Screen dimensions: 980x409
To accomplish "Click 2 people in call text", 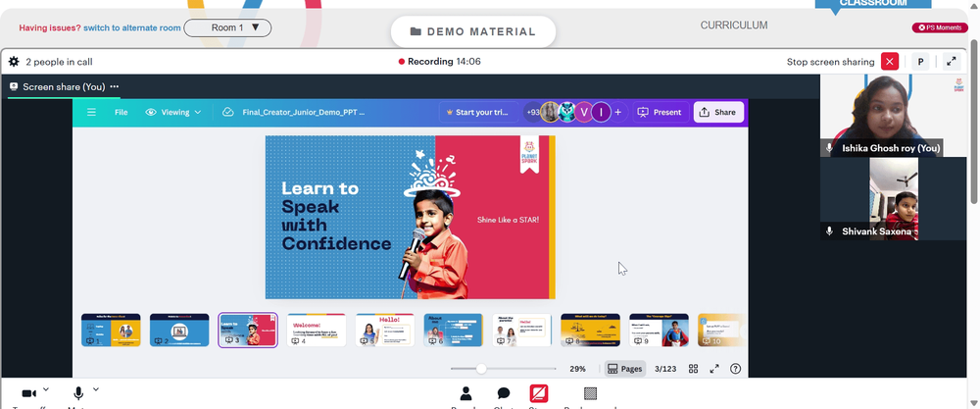I will 60,62.
